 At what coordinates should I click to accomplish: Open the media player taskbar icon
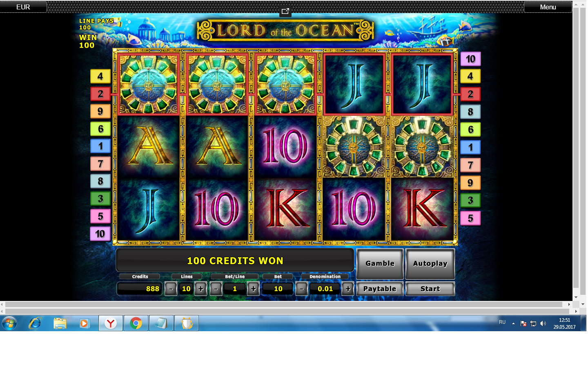point(84,323)
